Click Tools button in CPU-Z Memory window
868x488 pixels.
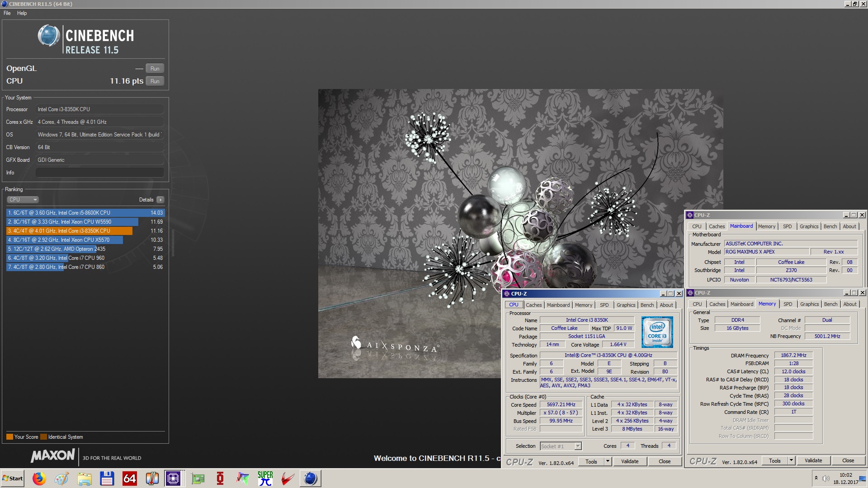coord(775,461)
